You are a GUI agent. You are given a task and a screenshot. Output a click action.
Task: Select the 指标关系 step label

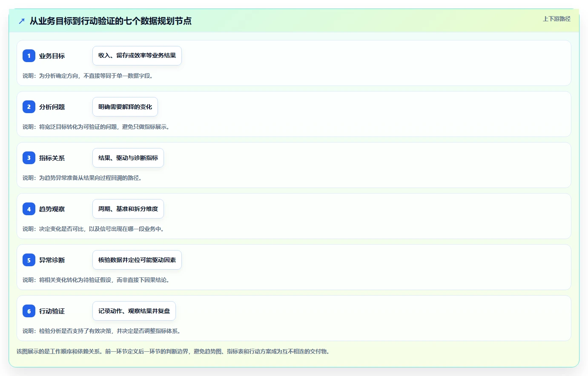52,158
